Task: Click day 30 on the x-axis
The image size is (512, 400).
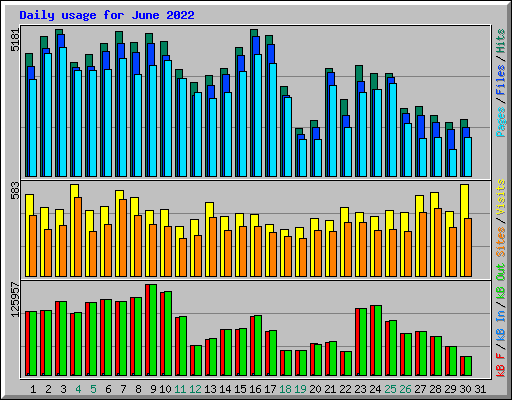Action: [465, 389]
